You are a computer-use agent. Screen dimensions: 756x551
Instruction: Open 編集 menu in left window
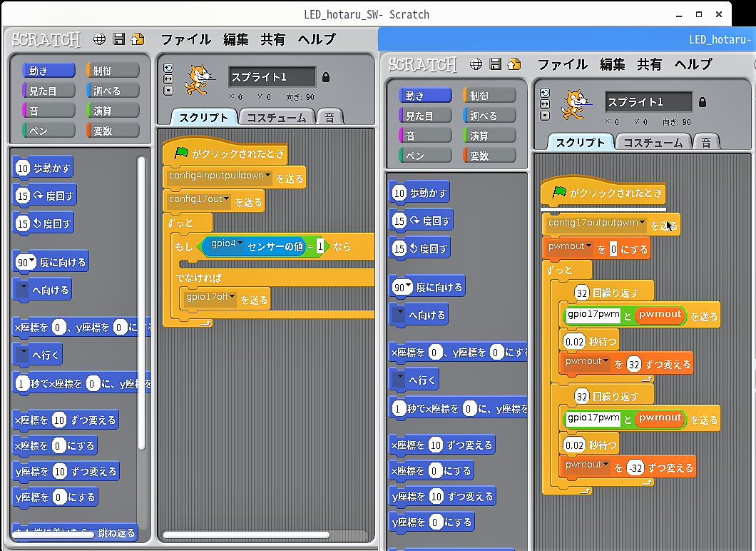pyautogui.click(x=236, y=39)
